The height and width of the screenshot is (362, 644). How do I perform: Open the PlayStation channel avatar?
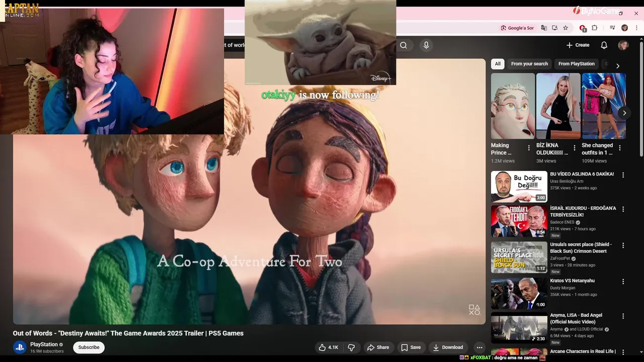point(20,347)
